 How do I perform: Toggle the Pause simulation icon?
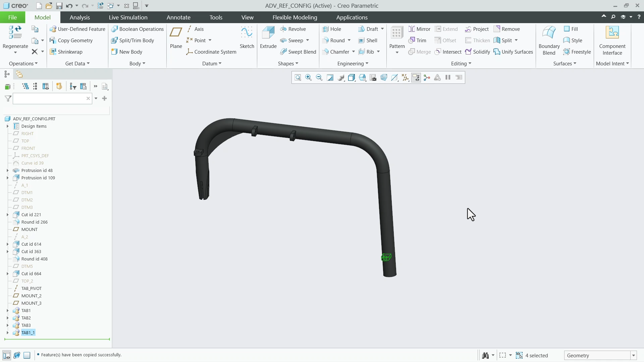click(x=448, y=78)
